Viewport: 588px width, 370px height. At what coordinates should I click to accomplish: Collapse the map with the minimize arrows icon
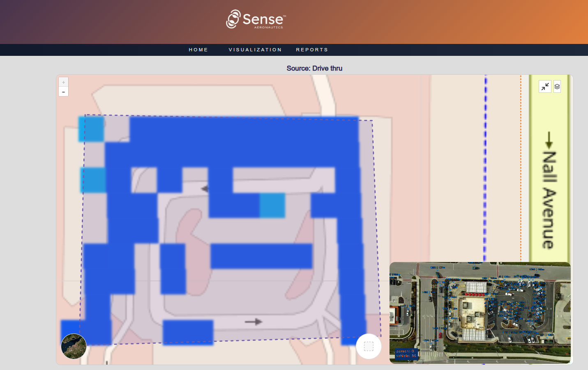tap(545, 87)
